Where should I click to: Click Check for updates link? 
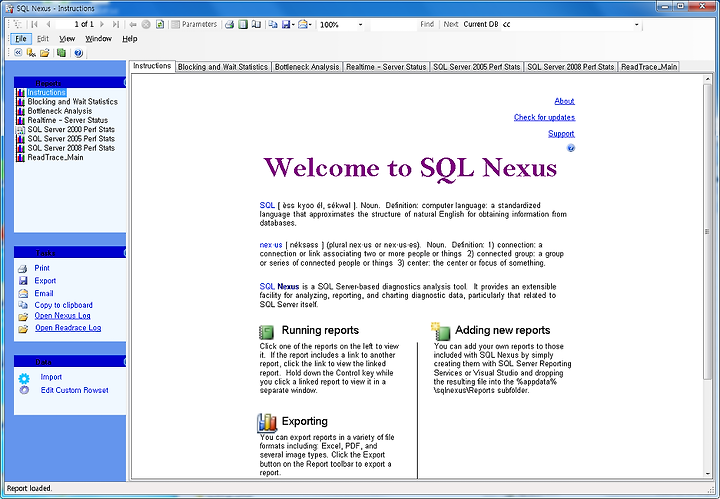tap(544, 117)
